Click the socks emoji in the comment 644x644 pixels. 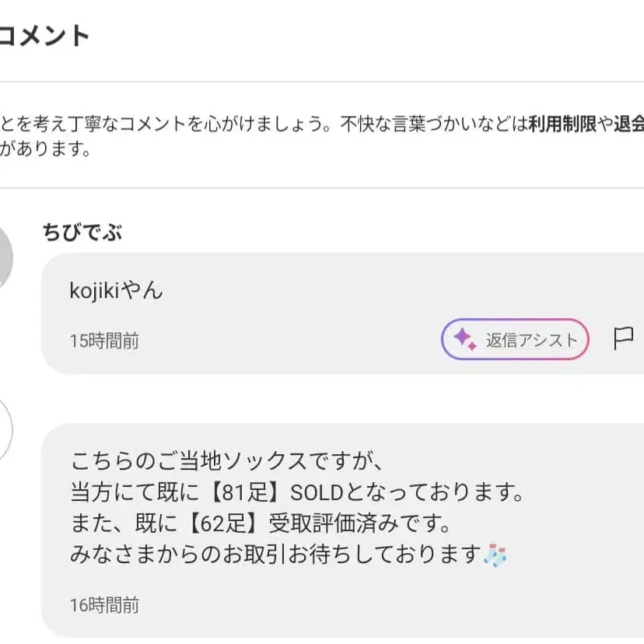click(x=495, y=555)
